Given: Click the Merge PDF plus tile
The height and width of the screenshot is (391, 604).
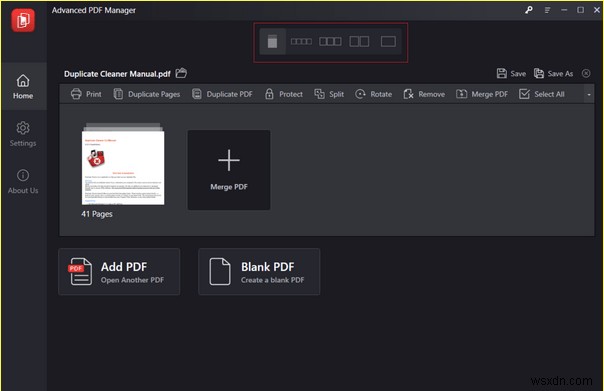Looking at the screenshot, I should pyautogui.click(x=229, y=170).
